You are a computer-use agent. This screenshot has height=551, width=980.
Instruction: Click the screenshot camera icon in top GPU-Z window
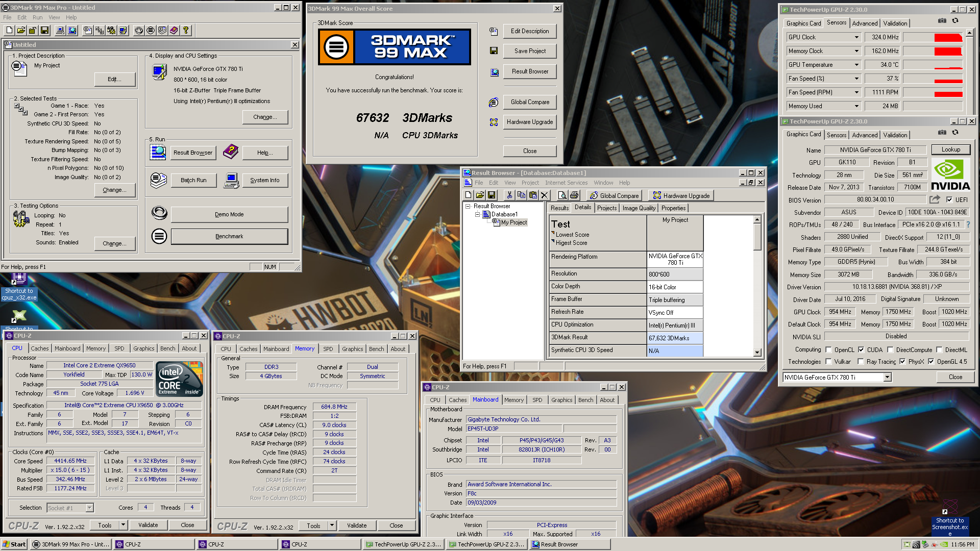tap(942, 21)
